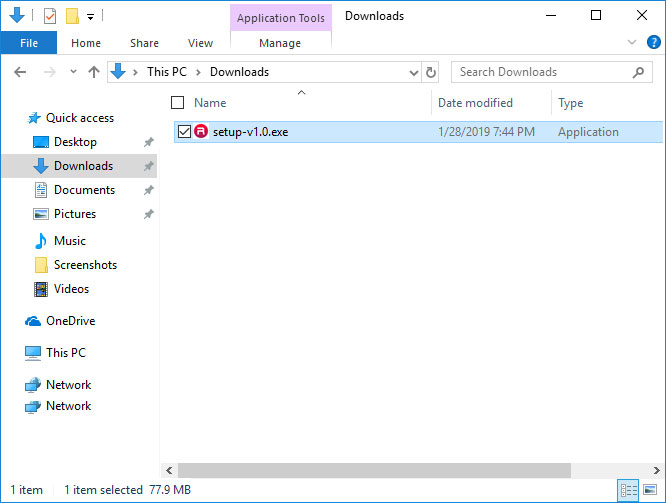Open the first Network entry

(68, 385)
